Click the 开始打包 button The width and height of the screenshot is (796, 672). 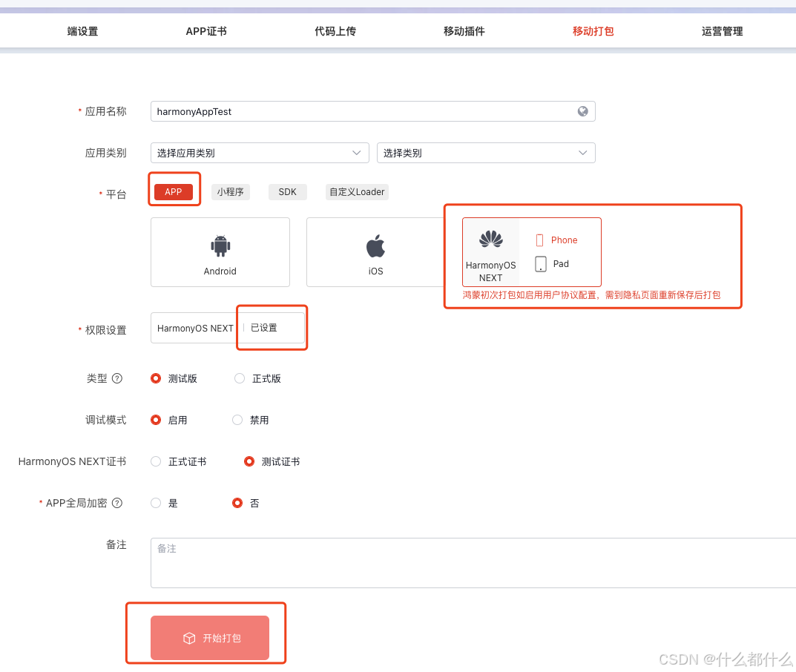pyautogui.click(x=210, y=638)
